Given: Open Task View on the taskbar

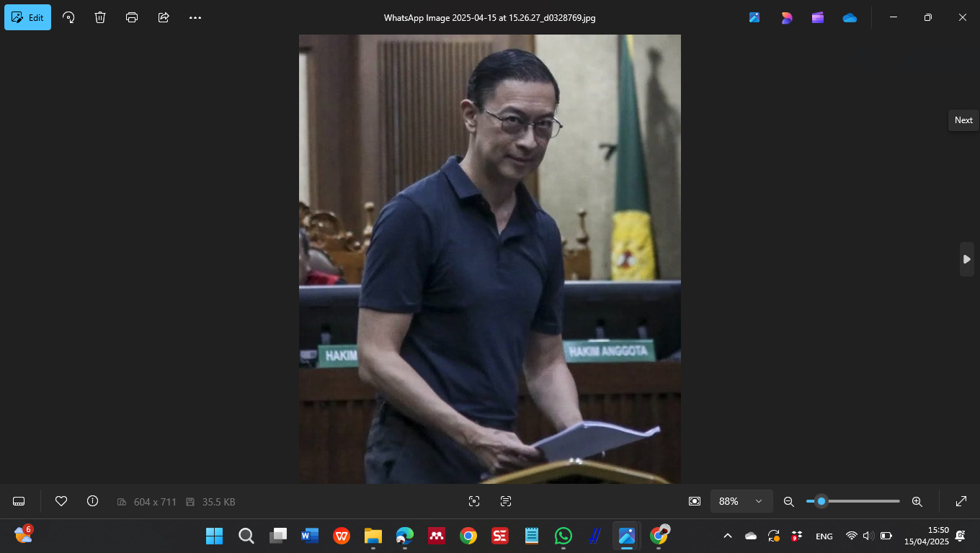Looking at the screenshot, I should tap(277, 536).
